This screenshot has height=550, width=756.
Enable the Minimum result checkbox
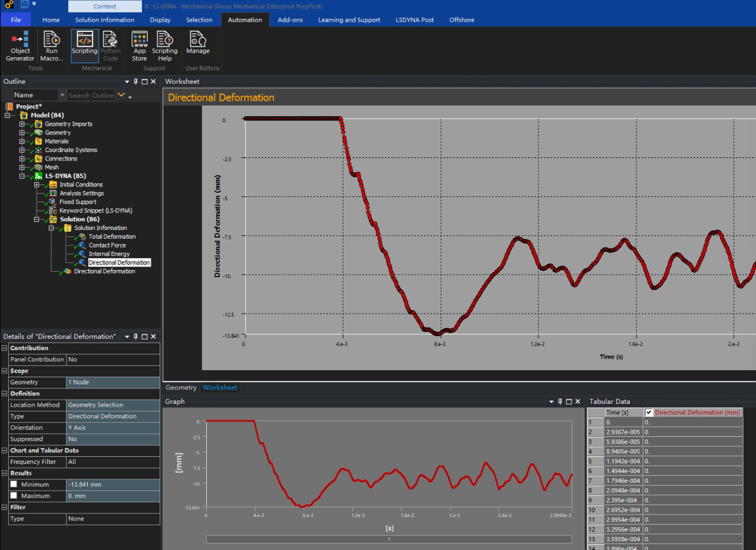pyautogui.click(x=14, y=485)
